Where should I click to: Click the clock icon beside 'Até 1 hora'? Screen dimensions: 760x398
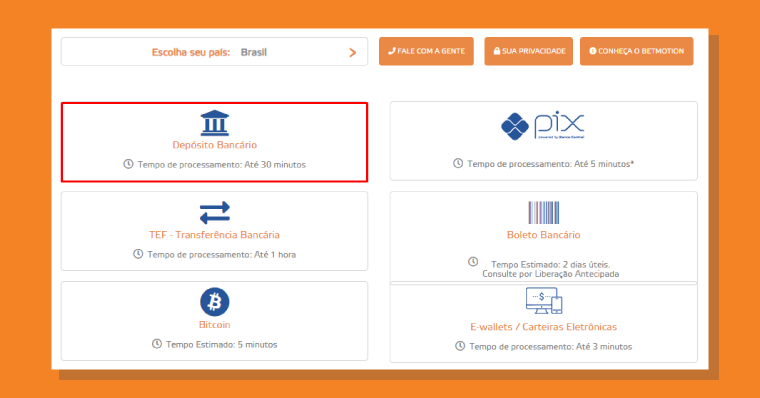point(138,254)
